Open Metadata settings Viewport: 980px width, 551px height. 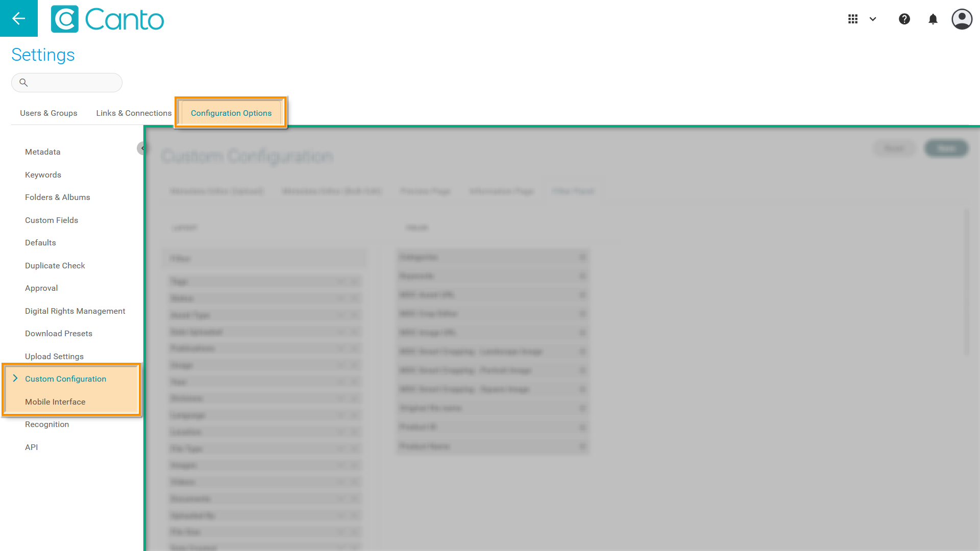[x=43, y=152]
